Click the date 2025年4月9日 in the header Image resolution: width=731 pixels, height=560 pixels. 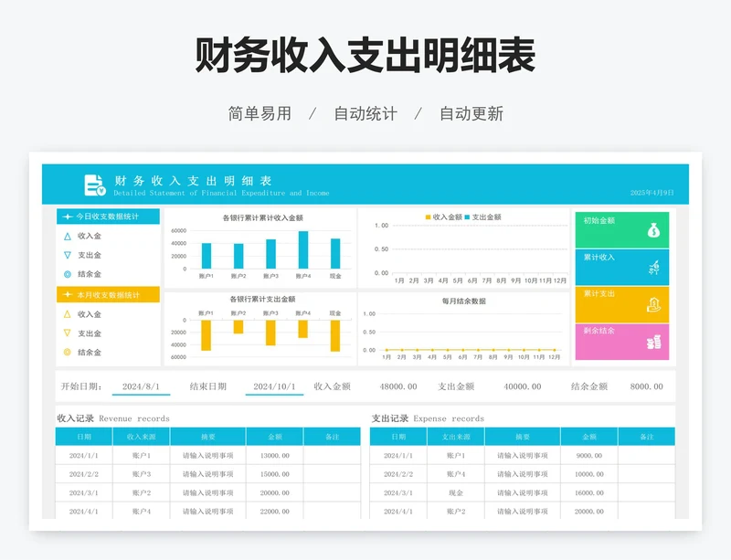coord(652,193)
